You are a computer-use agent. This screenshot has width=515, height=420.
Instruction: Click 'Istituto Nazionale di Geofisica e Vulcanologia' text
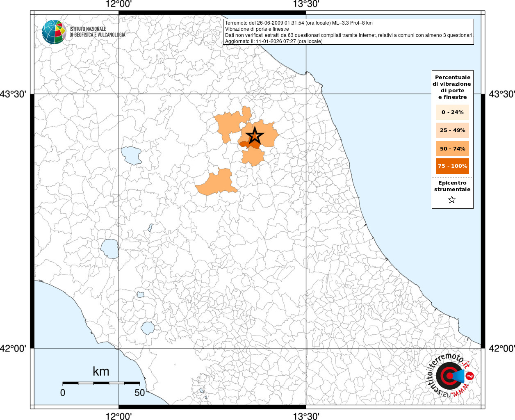[x=97, y=32]
